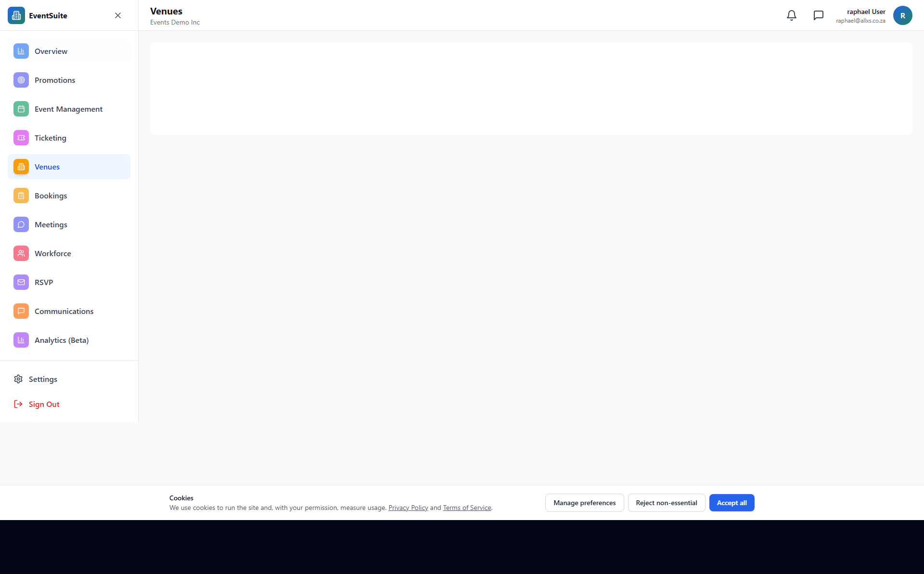Image resolution: width=924 pixels, height=574 pixels.
Task: Click the Settings gear icon
Action: click(x=18, y=379)
